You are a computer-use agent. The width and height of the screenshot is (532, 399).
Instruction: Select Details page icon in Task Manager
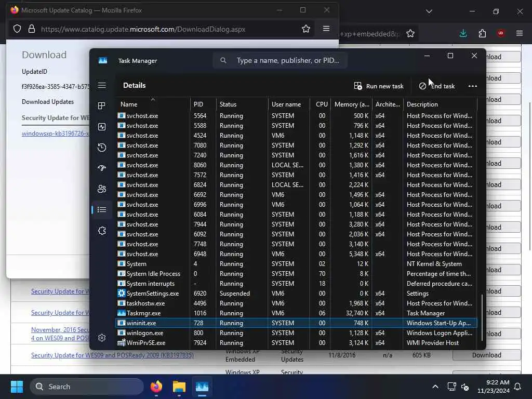(x=102, y=210)
